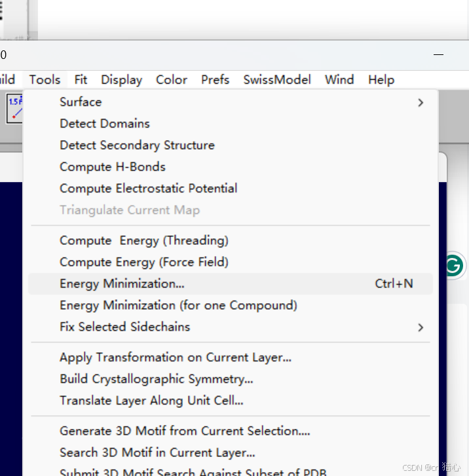Expand Fix Selected Sidechains submenu
This screenshot has height=476, width=469.
tap(231, 327)
